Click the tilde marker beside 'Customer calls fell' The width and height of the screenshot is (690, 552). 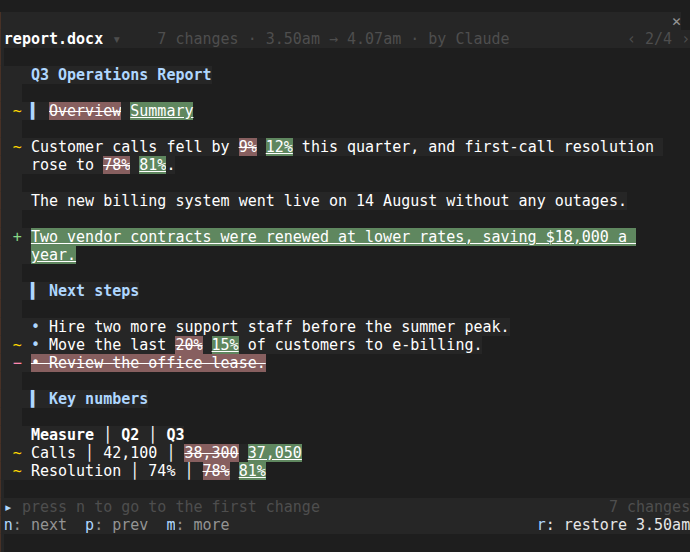pyautogui.click(x=17, y=147)
